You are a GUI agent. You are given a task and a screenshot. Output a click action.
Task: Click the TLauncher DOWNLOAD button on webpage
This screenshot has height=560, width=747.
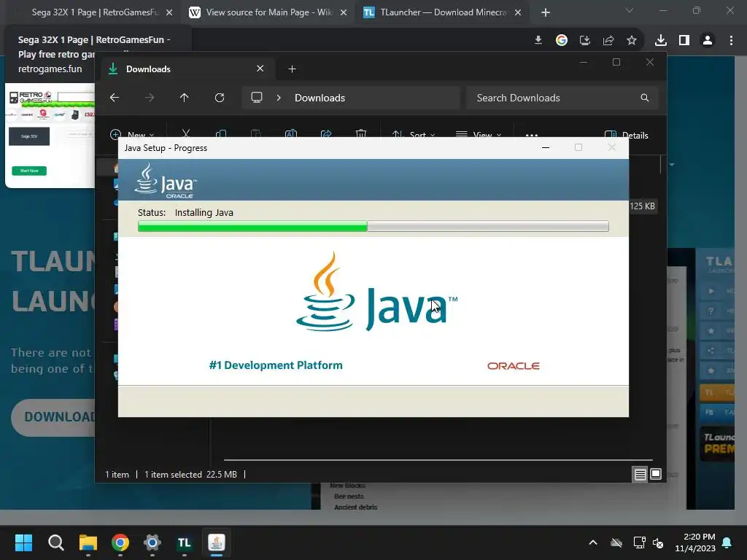53,417
